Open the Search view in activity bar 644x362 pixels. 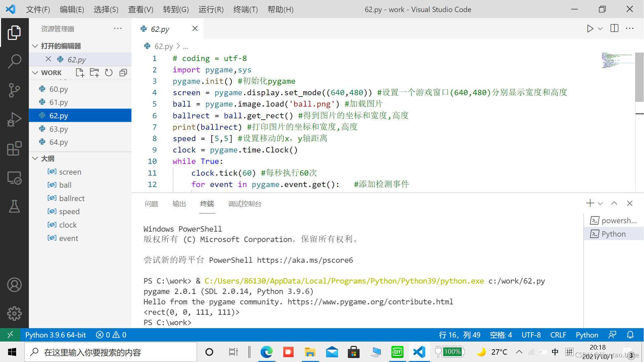tap(14, 61)
